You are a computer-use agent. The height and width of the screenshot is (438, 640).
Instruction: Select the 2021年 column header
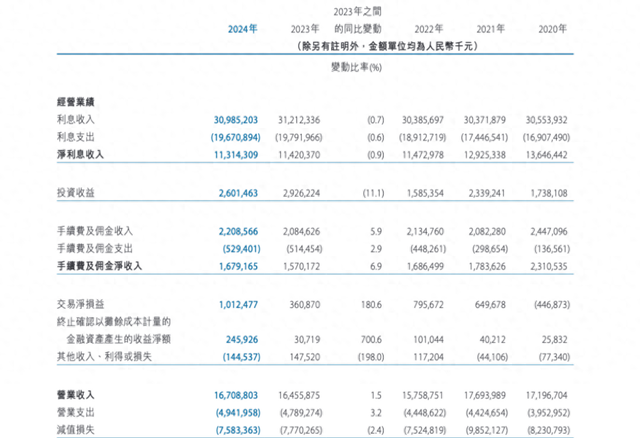click(x=491, y=29)
